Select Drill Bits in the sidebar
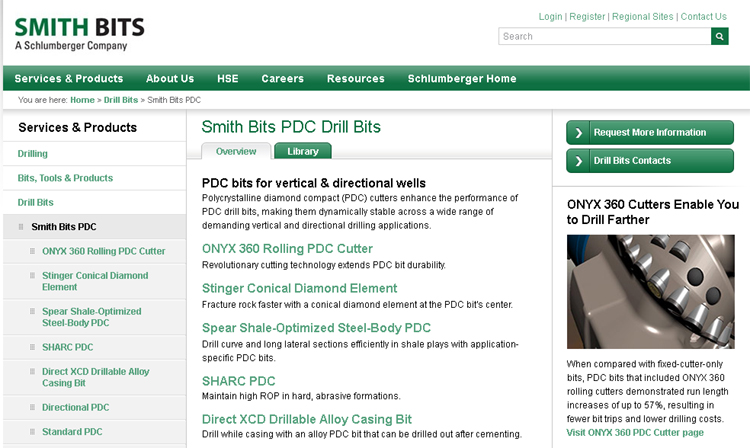750x448 pixels. 35,202
